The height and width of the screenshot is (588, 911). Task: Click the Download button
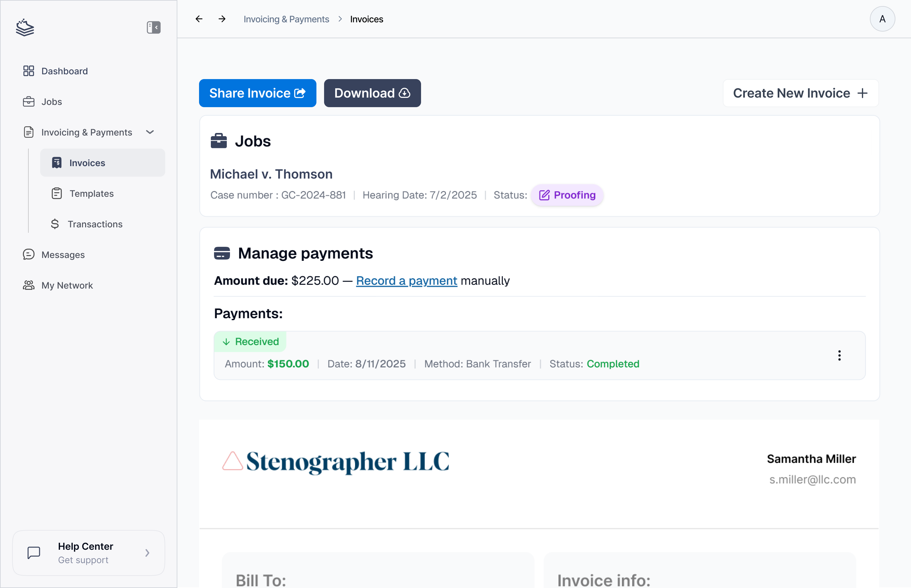(x=372, y=93)
